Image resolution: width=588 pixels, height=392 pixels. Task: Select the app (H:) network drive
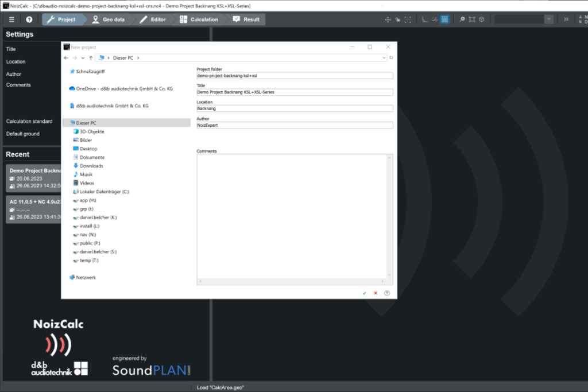click(x=84, y=200)
